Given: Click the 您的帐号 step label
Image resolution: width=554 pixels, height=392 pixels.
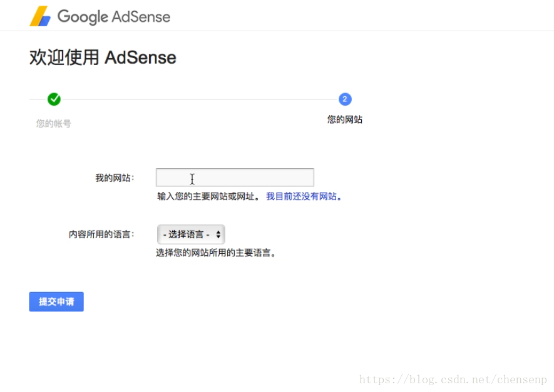Looking at the screenshot, I should (x=54, y=124).
